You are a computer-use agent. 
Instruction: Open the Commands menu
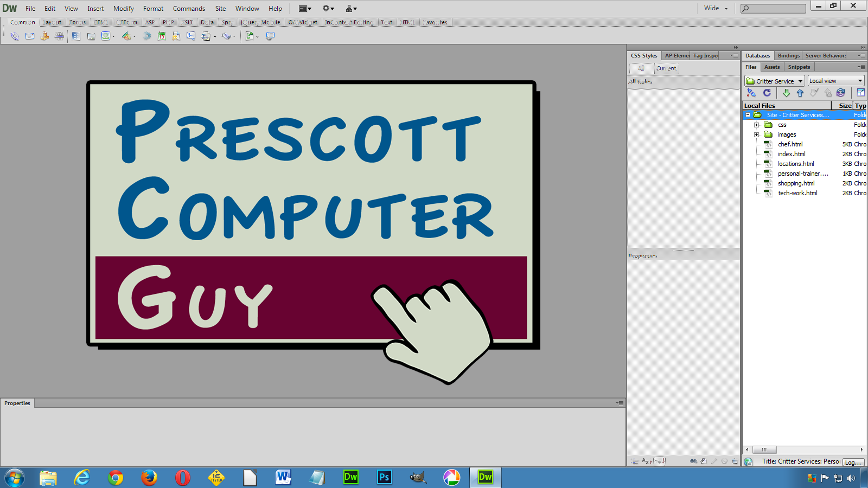189,8
